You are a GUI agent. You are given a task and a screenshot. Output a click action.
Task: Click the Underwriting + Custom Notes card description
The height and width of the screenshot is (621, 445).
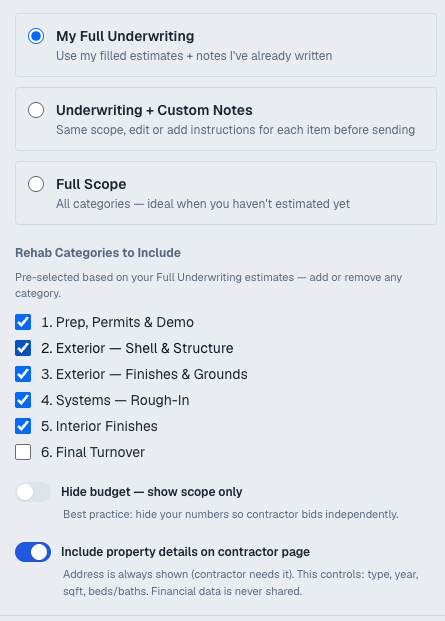(236, 130)
